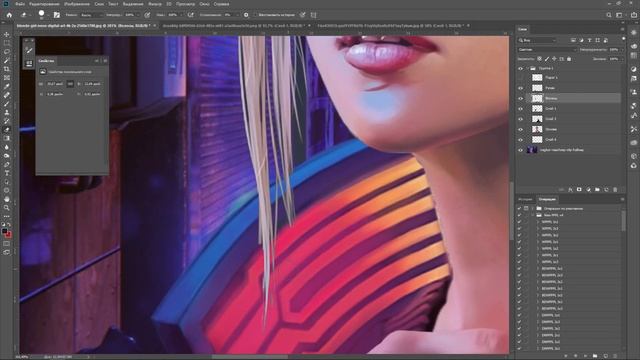Hide the Слой 4 layer

520,140
